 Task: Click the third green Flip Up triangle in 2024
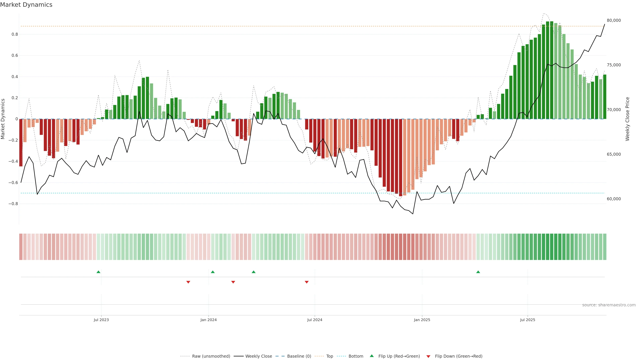[254, 272]
